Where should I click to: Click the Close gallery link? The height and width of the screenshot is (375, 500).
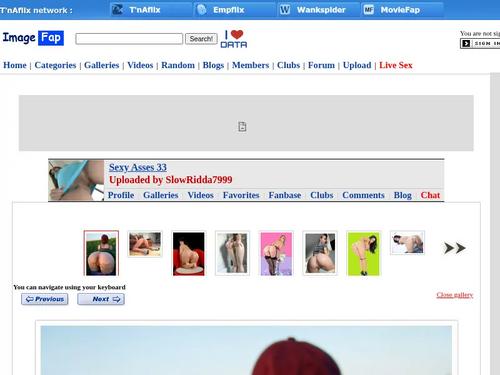[455, 295]
